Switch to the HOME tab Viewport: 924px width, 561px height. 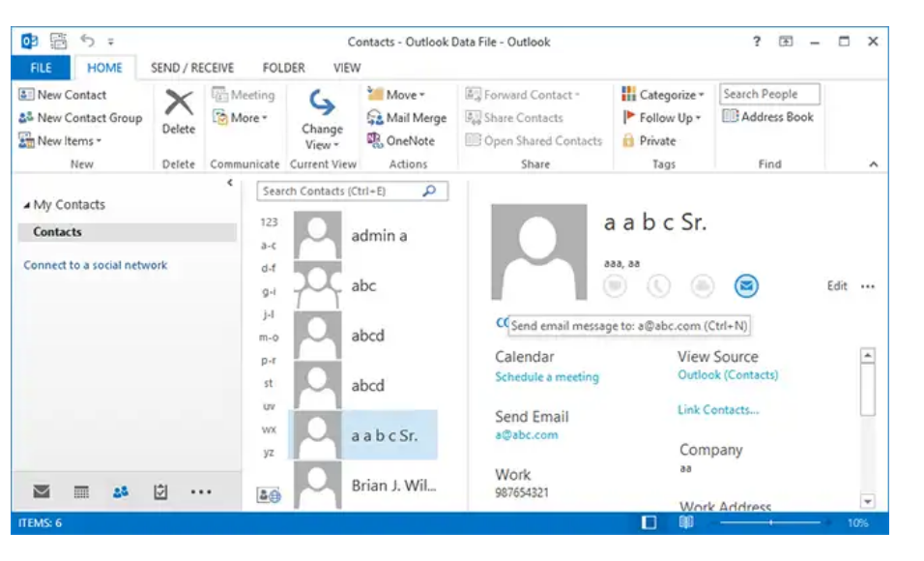104,68
